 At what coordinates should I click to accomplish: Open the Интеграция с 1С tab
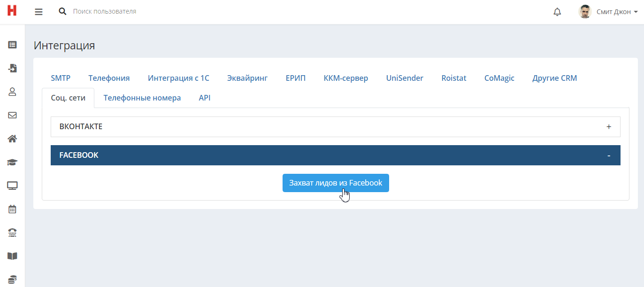click(178, 78)
